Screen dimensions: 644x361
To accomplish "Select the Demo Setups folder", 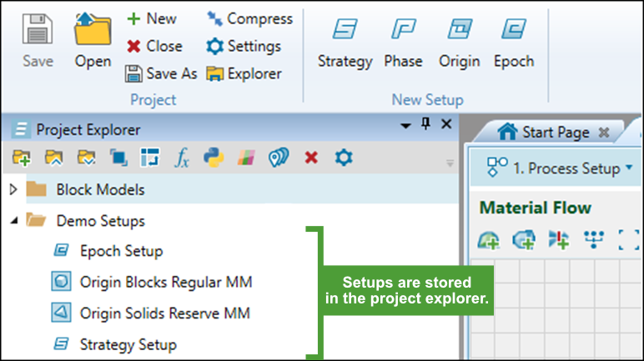I will coord(101,221).
